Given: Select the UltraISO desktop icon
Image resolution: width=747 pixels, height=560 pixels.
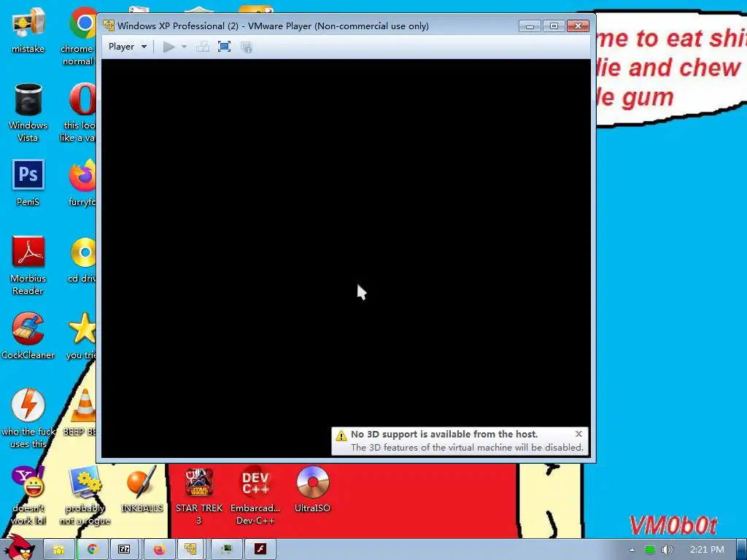Looking at the screenshot, I should (312, 489).
